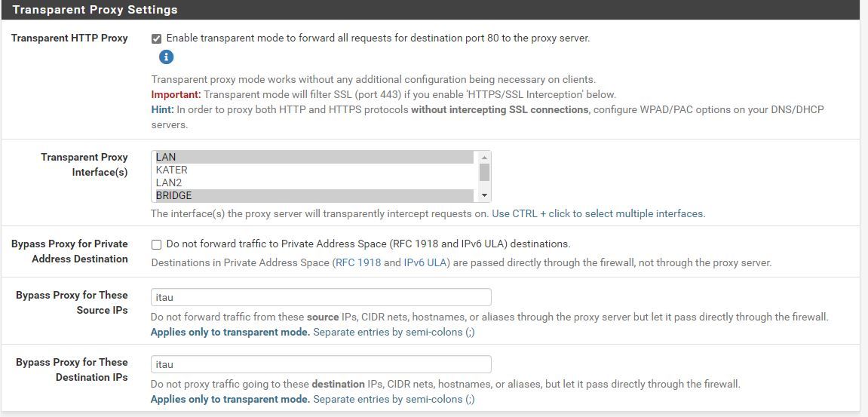The image size is (868, 417).
Task: Click the blue info icon under Transparent HTTP Proxy
Action: click(167, 57)
